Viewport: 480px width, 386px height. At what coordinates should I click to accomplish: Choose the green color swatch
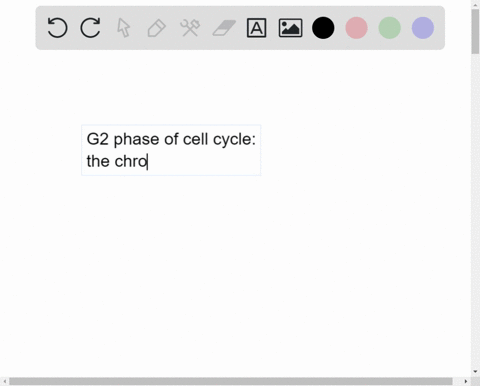(390, 28)
